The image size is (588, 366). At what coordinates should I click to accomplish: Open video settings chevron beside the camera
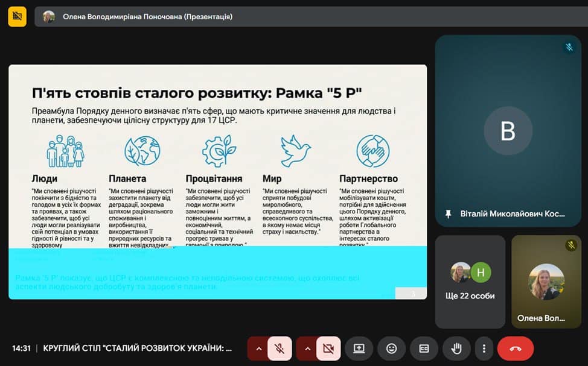307,349
